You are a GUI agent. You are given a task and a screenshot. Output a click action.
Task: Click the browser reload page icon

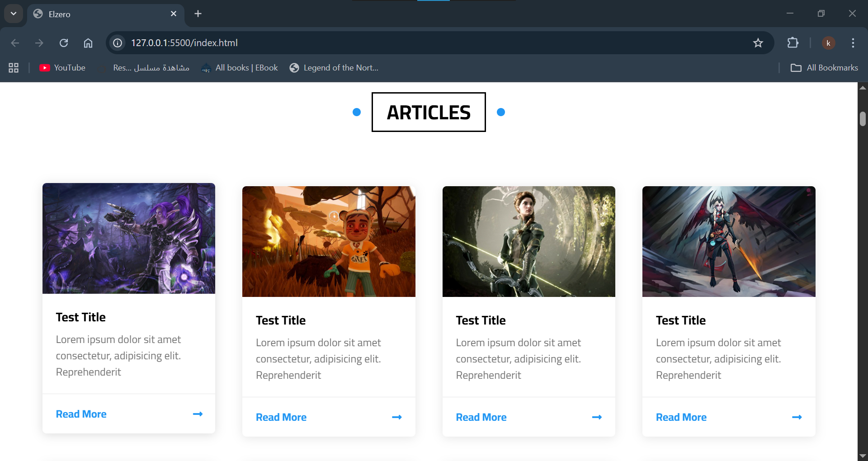64,43
